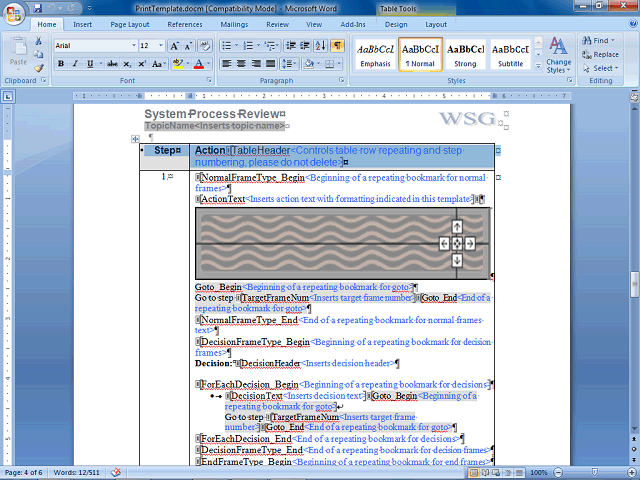Click the Print Layout view icon
The image size is (640, 480).
point(473,473)
